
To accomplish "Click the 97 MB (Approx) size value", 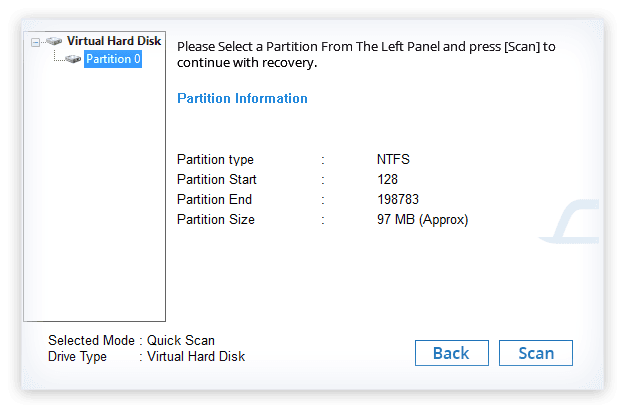I will click(x=423, y=219).
